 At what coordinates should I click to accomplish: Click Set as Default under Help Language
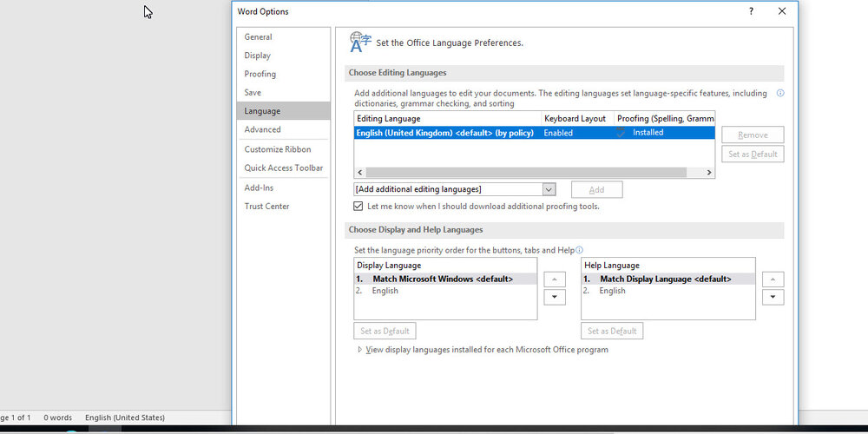point(612,331)
